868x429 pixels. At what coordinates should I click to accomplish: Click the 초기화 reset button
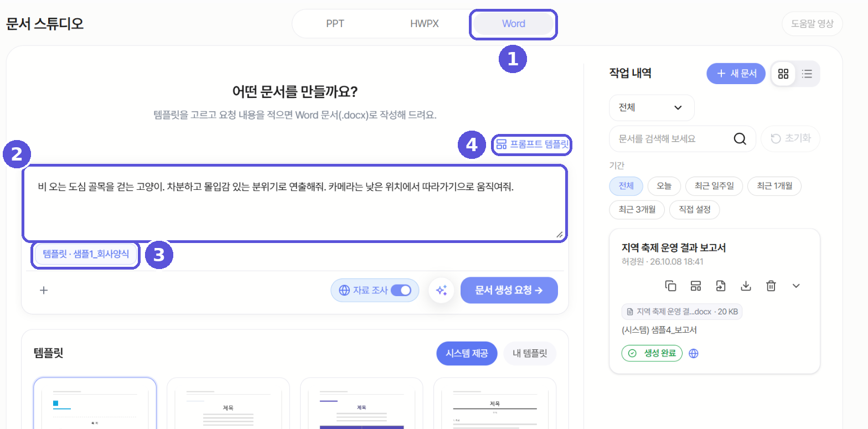point(790,138)
